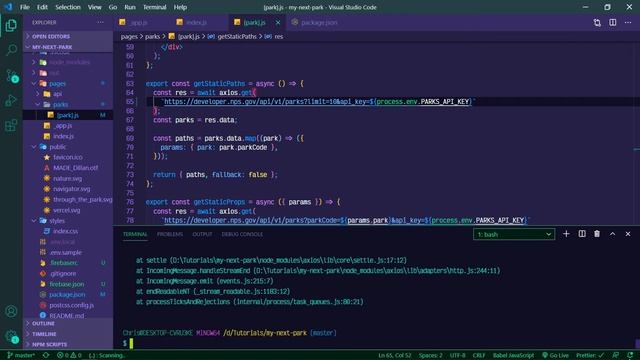Switch to the index.js editor tab
The height and width of the screenshot is (360, 640).
196,22
